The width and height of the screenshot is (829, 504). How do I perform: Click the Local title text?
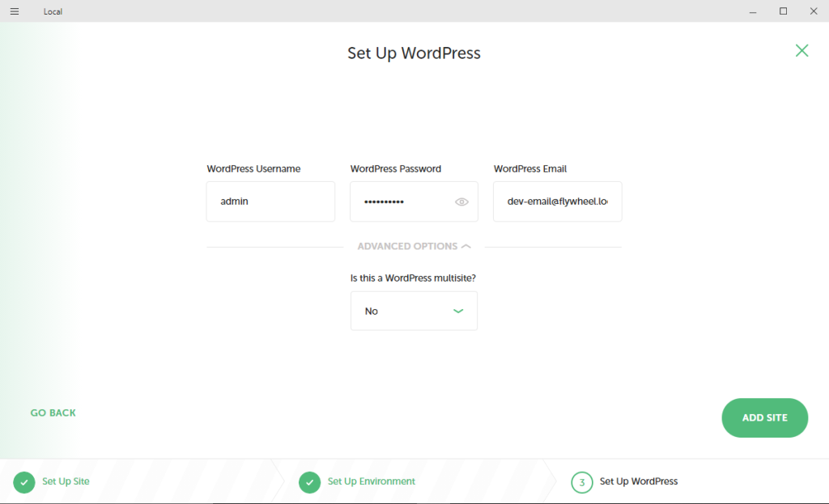pos(53,11)
